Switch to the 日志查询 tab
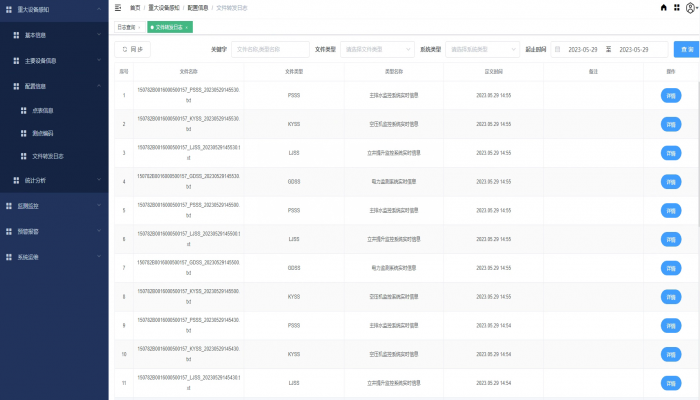Viewport: 700px width, 400px height. [127, 28]
